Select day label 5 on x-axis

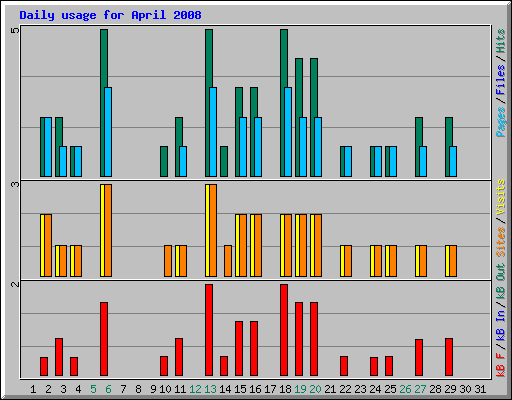point(93,389)
